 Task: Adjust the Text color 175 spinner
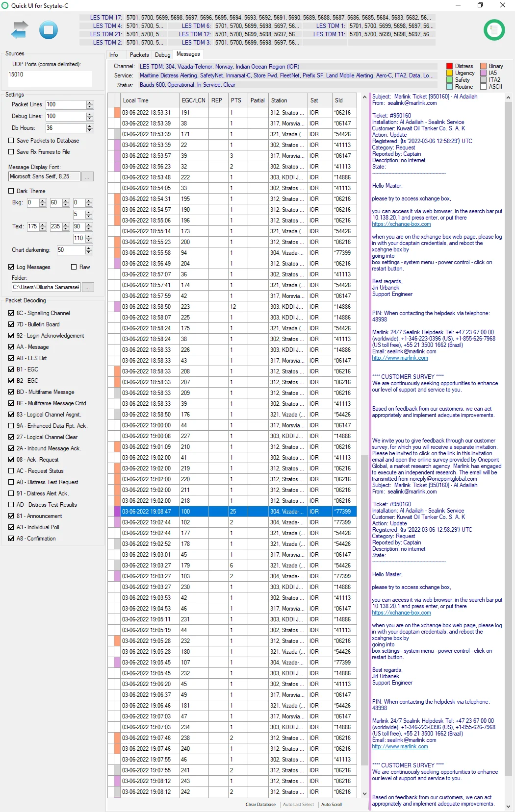(43, 227)
